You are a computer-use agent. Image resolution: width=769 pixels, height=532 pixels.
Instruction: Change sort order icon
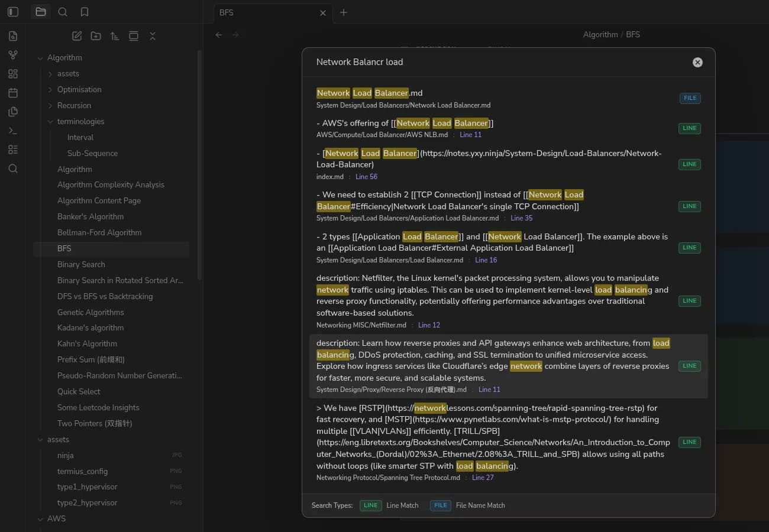point(115,36)
